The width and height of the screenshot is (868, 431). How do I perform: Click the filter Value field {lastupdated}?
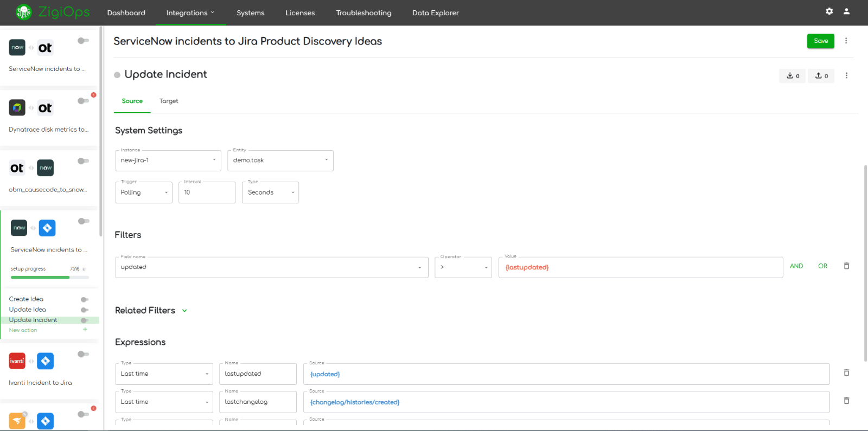click(x=641, y=267)
